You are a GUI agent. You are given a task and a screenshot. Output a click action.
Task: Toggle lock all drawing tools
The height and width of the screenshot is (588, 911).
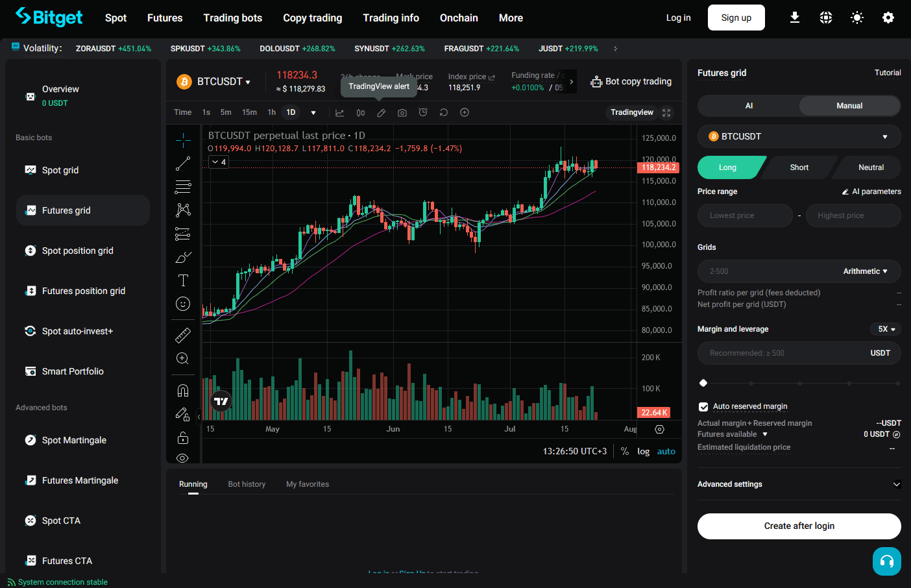[183, 437]
